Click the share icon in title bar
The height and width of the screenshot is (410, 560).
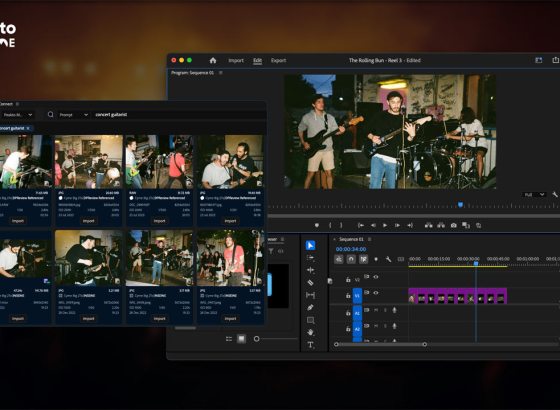tap(555, 60)
